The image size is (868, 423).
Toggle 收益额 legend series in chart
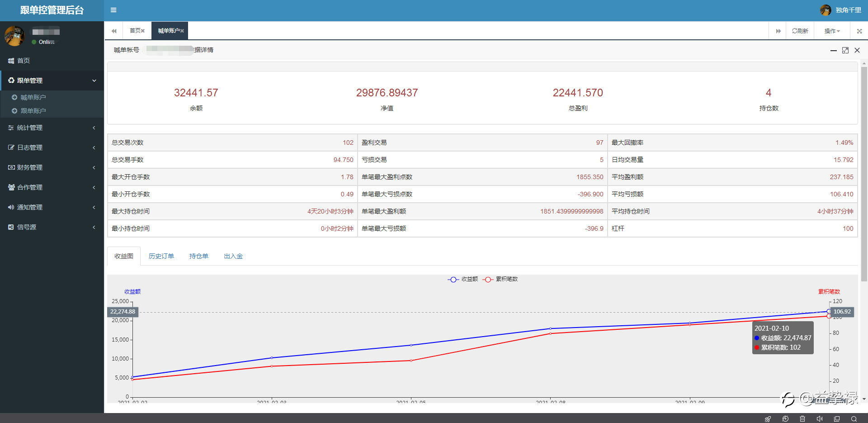click(x=463, y=279)
